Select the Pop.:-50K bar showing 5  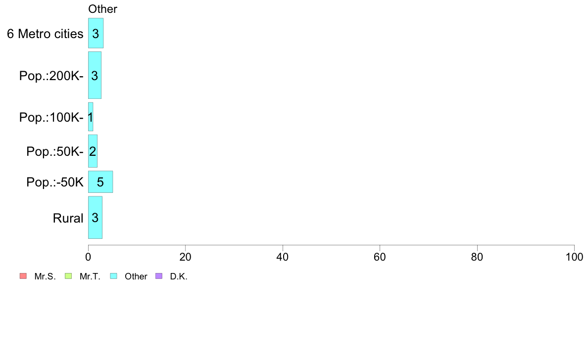tap(100, 182)
